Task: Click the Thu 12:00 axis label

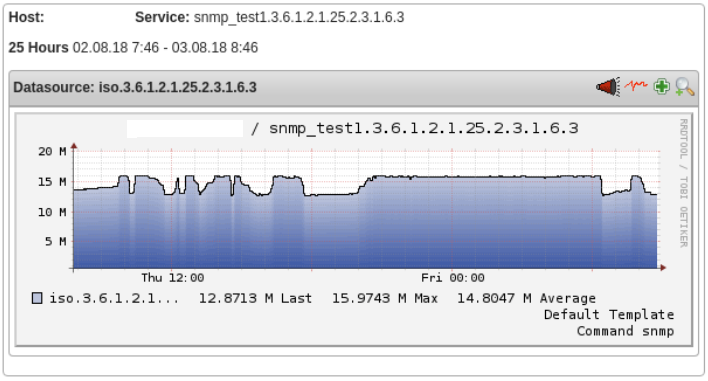Action: (172, 278)
